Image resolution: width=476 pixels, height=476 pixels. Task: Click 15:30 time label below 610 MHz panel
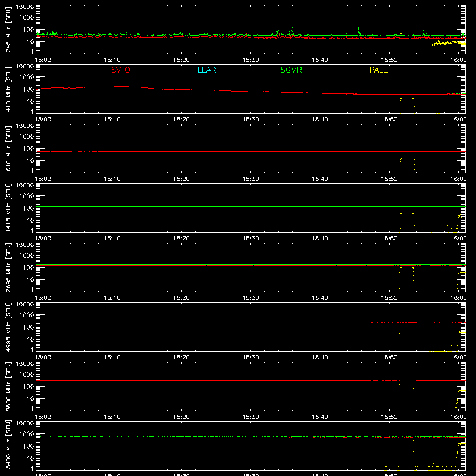(x=250, y=179)
